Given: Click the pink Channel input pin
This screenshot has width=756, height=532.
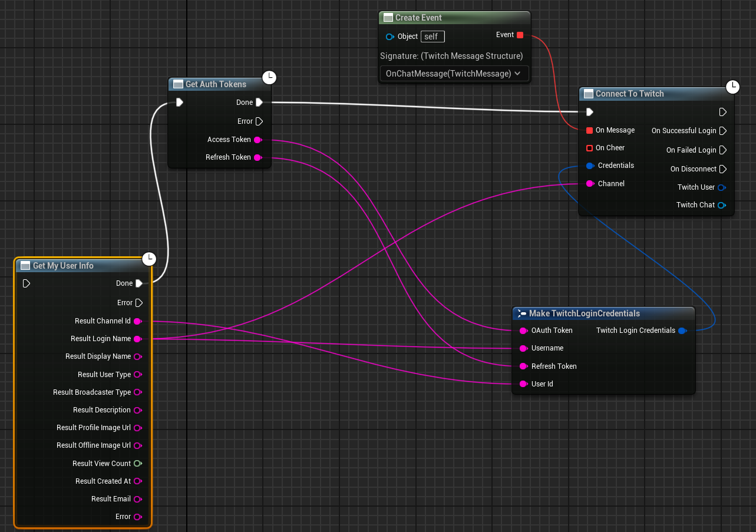Looking at the screenshot, I should (x=589, y=183).
